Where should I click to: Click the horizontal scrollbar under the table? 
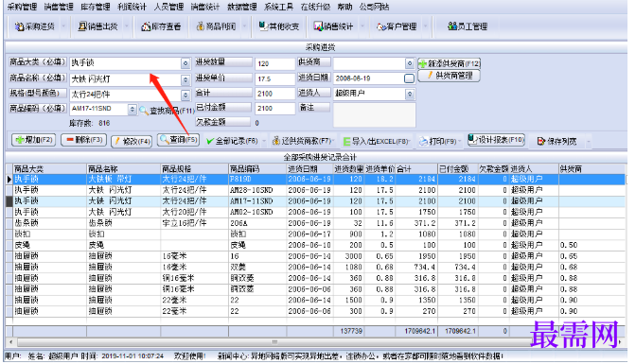(x=274, y=341)
